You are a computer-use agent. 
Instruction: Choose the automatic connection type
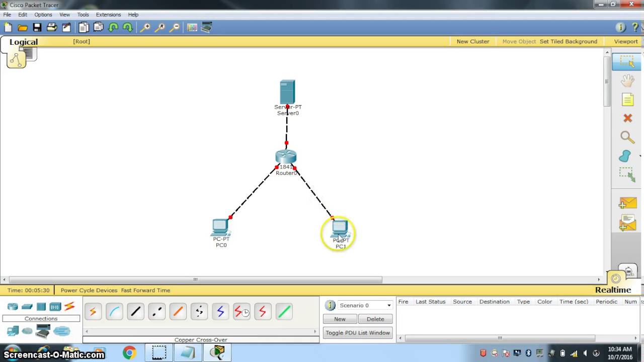pos(93,312)
